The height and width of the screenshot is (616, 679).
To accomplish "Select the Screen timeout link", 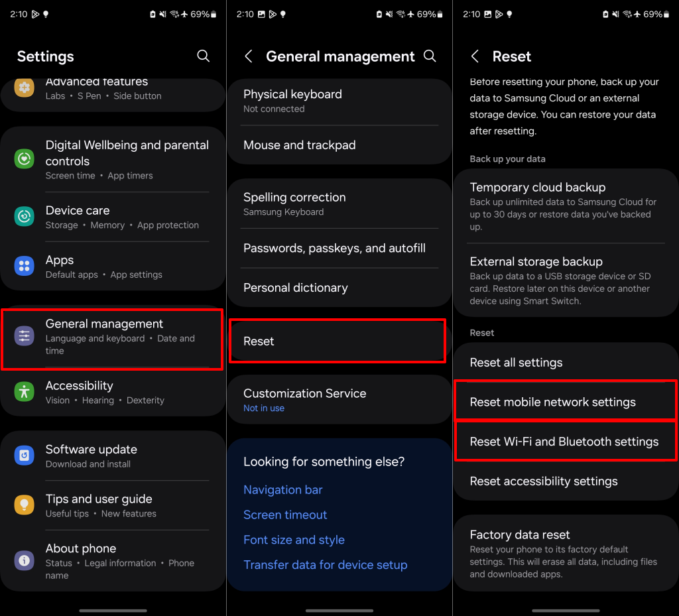I will point(285,515).
